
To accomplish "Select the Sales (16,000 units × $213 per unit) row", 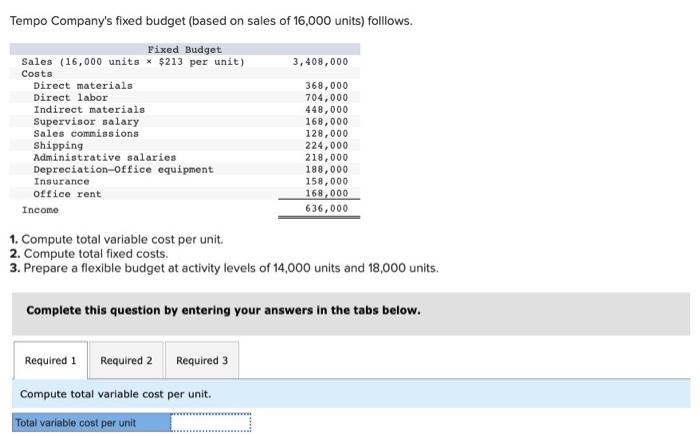I will (x=185, y=62).
